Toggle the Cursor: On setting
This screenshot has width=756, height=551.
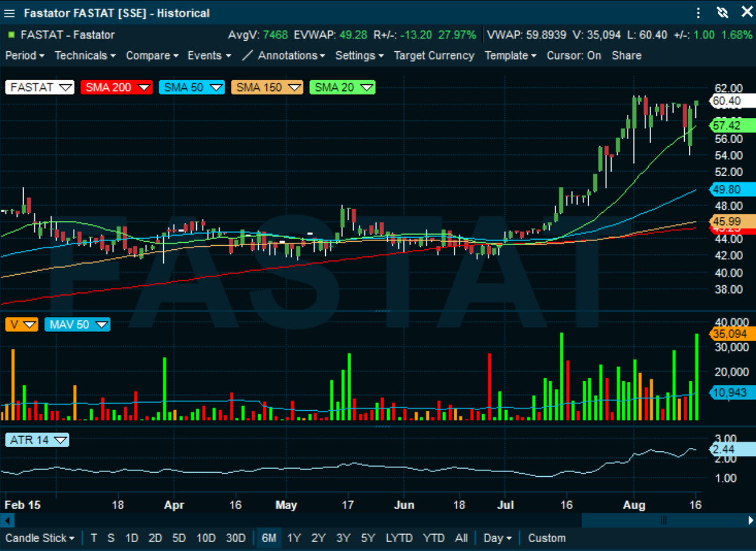tap(574, 55)
